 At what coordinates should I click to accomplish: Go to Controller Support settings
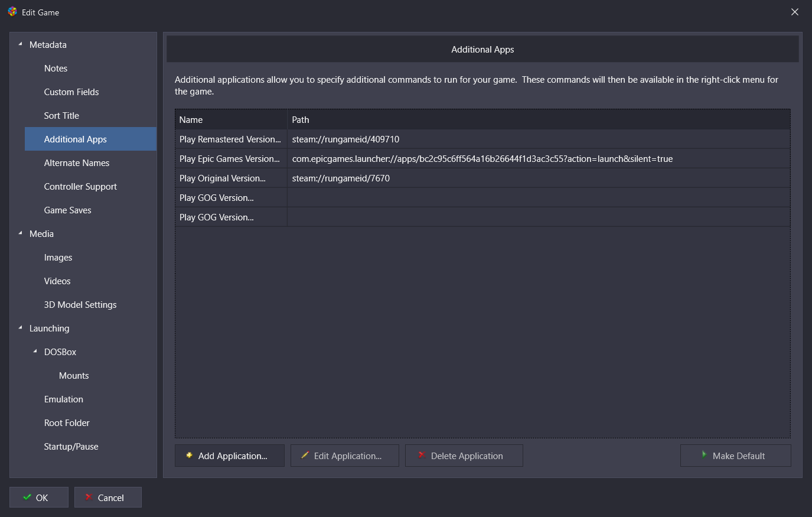pos(80,187)
